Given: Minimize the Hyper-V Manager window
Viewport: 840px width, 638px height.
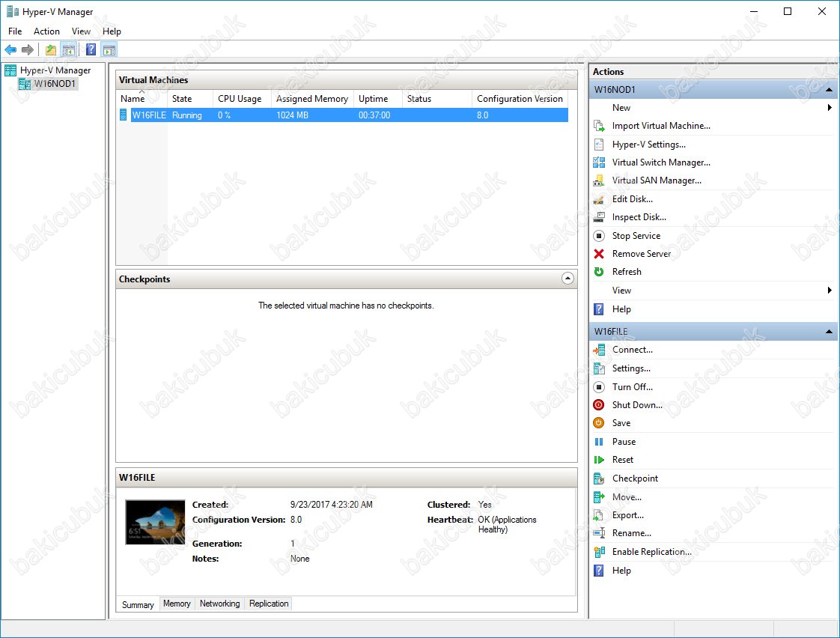Looking at the screenshot, I should coord(754,11).
